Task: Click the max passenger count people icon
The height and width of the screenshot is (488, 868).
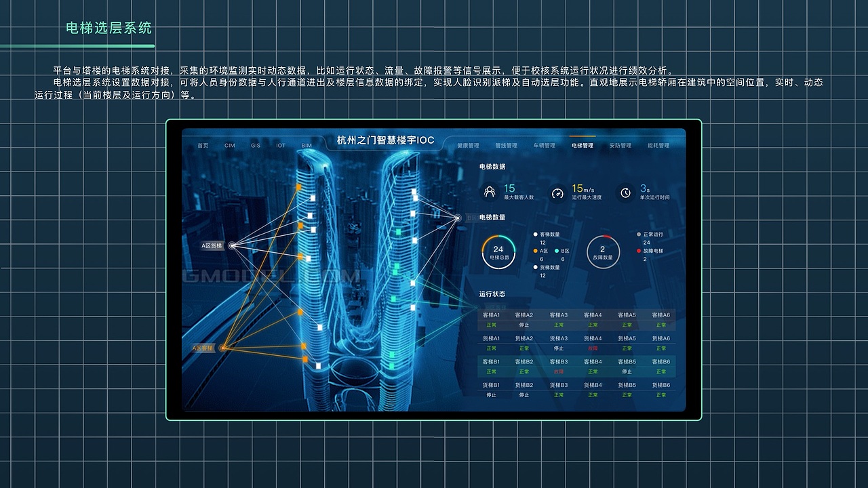Action: [489, 192]
